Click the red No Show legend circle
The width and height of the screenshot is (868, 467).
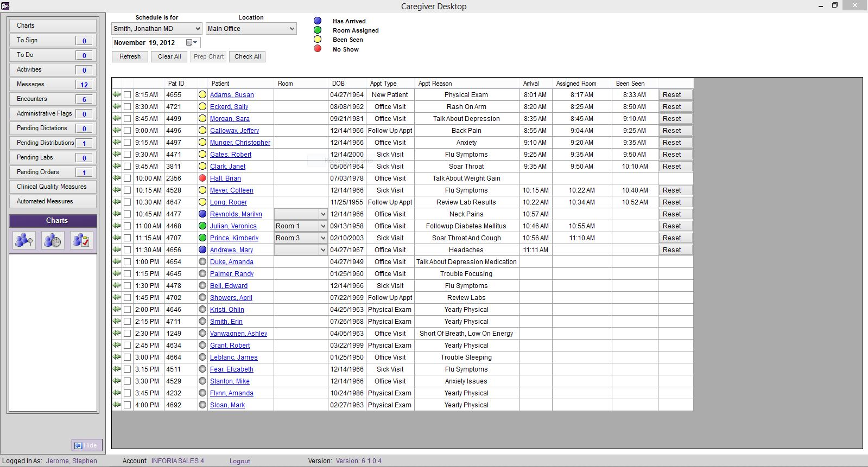[x=318, y=49]
